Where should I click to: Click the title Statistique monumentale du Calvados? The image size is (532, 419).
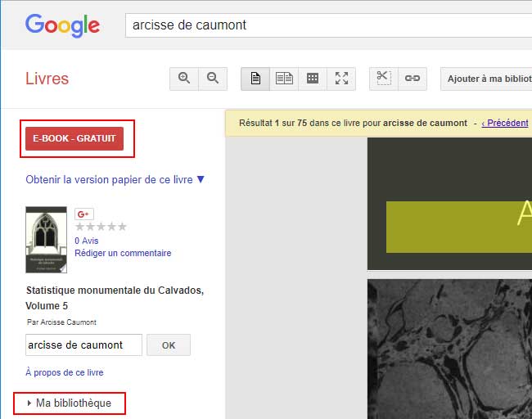coord(115,298)
